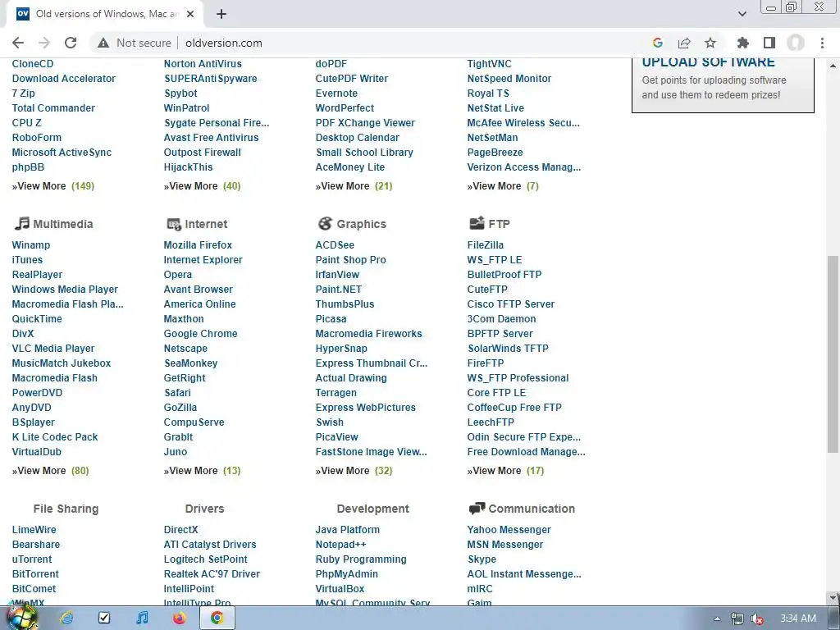Open the Development category heading
Viewport: 840px width, 630px height.
[x=373, y=509]
